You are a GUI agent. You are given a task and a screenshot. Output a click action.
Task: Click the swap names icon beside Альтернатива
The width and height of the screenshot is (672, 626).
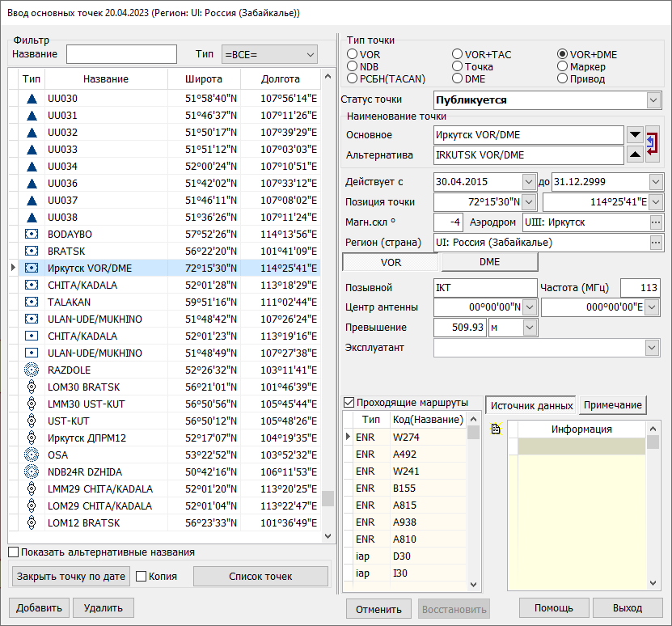pyautogui.click(x=653, y=144)
